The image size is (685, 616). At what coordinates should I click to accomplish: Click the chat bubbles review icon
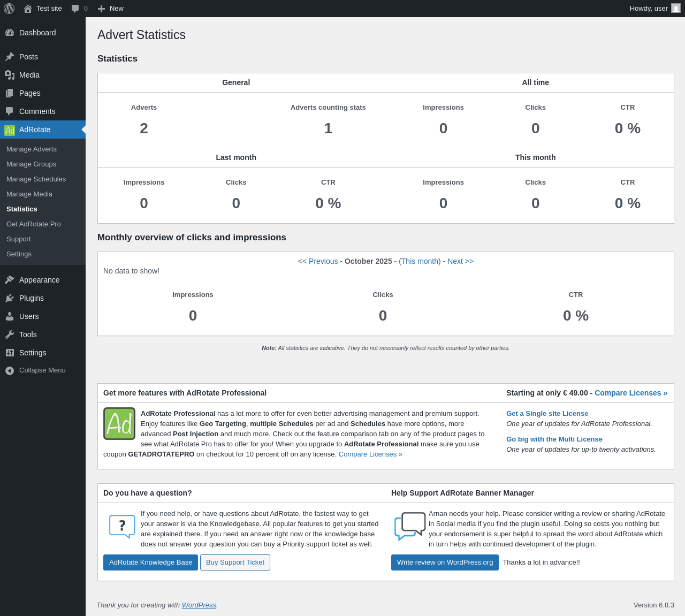pyautogui.click(x=410, y=526)
